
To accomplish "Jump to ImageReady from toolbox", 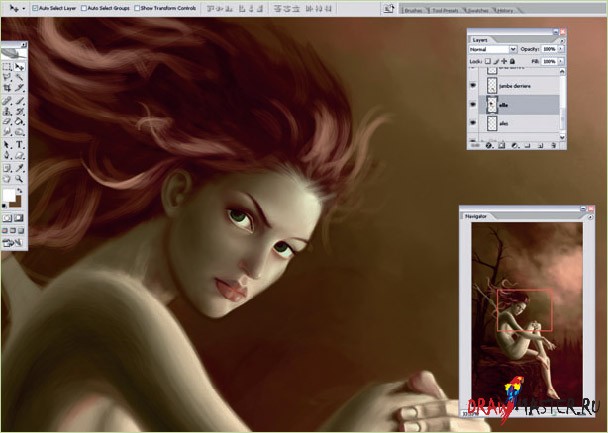I will 13,243.
